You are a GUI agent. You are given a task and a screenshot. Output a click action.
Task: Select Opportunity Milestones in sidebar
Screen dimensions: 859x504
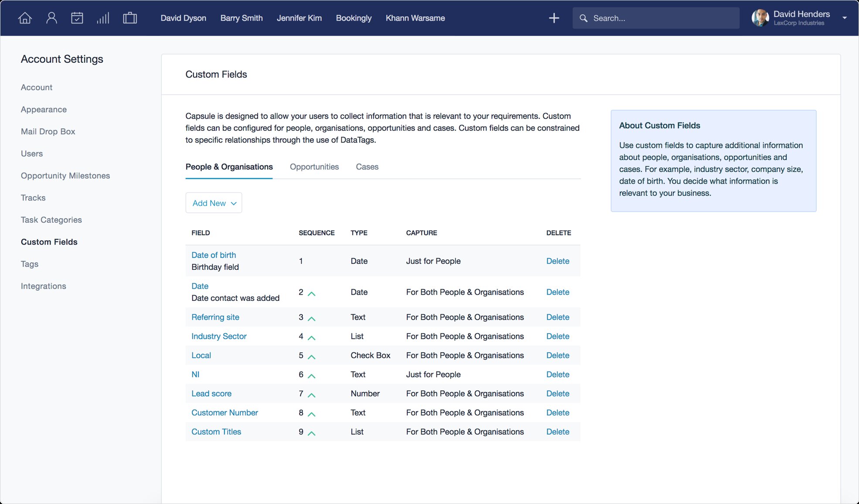pyautogui.click(x=65, y=176)
